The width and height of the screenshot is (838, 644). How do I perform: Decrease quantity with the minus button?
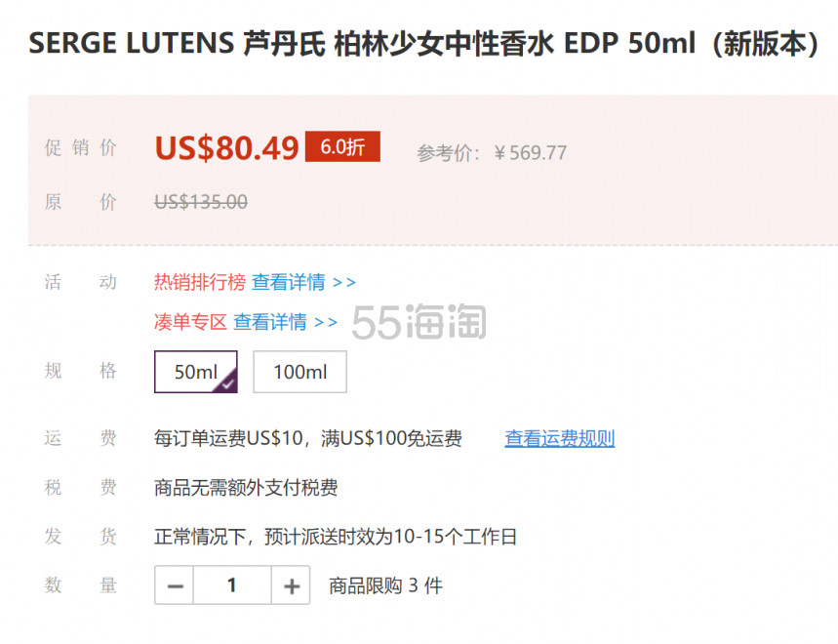click(175, 585)
